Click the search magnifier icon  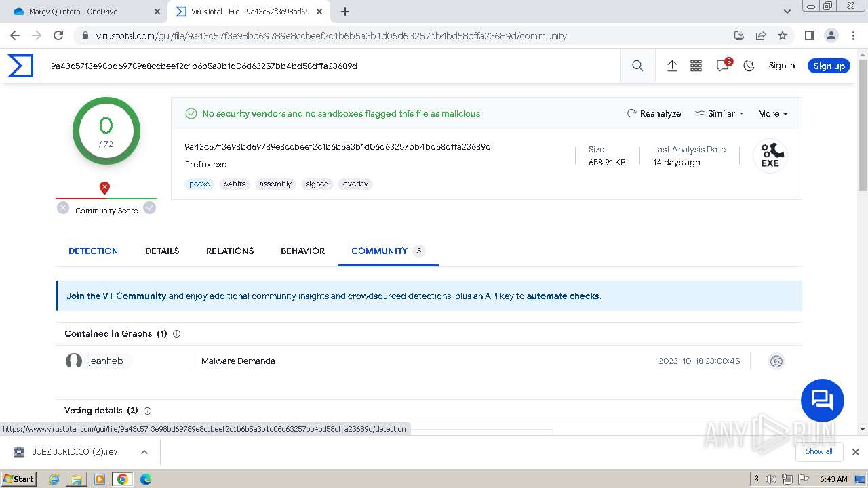(x=637, y=66)
